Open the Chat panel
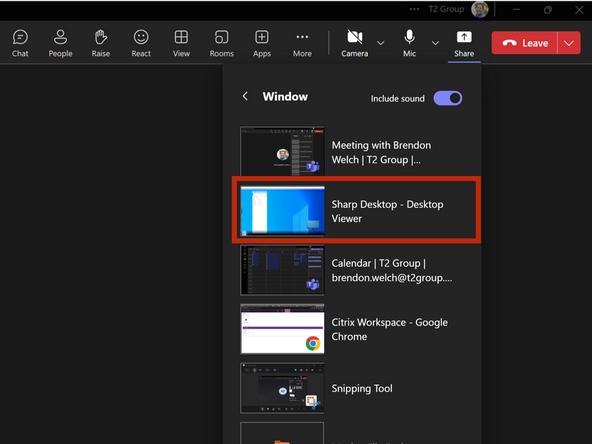This screenshot has width=592, height=444. [x=20, y=43]
